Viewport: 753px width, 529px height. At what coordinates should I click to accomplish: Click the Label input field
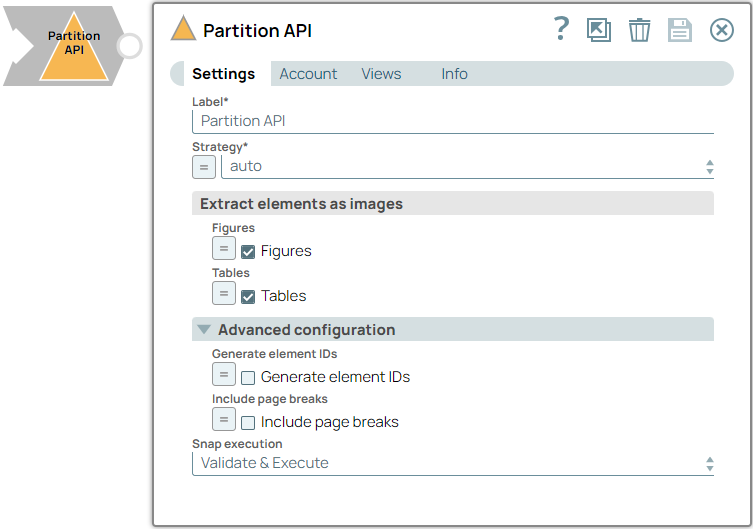coord(453,121)
